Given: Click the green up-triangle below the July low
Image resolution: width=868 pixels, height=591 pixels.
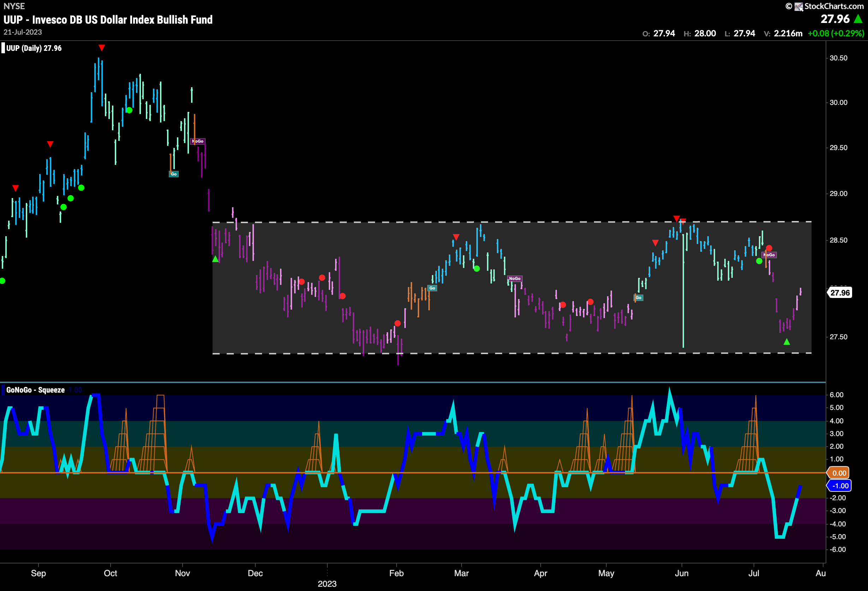Looking at the screenshot, I should coord(786,342).
